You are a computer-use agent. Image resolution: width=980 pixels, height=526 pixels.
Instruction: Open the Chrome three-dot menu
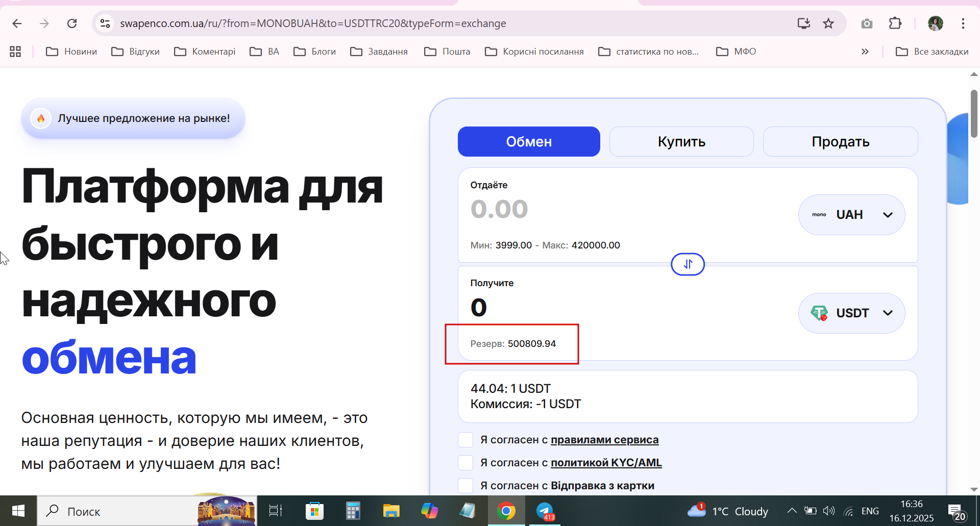pyautogui.click(x=963, y=23)
